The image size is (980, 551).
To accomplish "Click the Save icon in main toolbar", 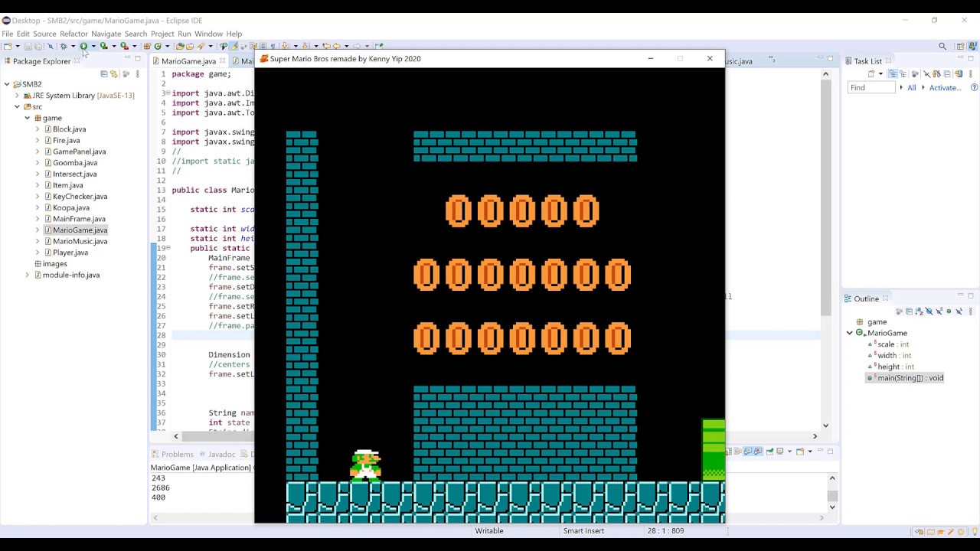I will [28, 46].
